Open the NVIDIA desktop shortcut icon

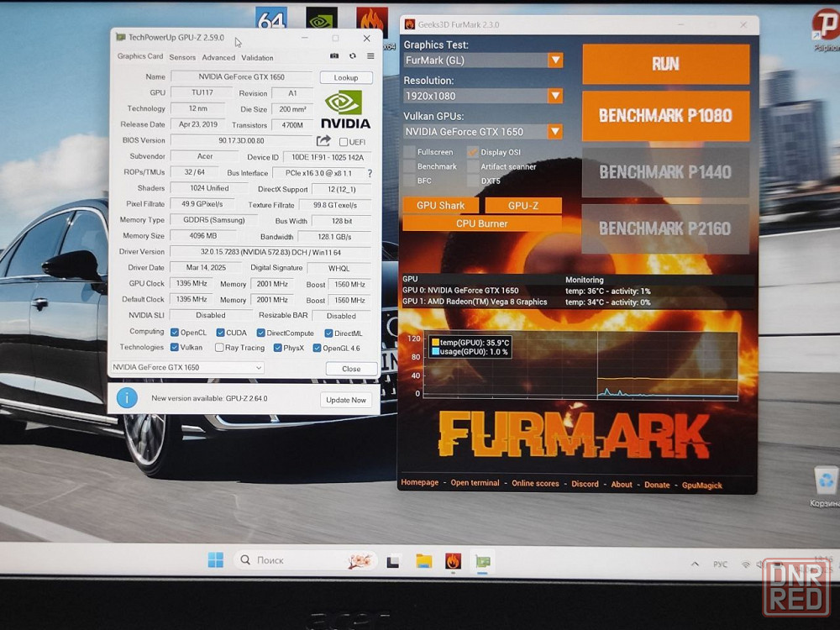point(322,18)
